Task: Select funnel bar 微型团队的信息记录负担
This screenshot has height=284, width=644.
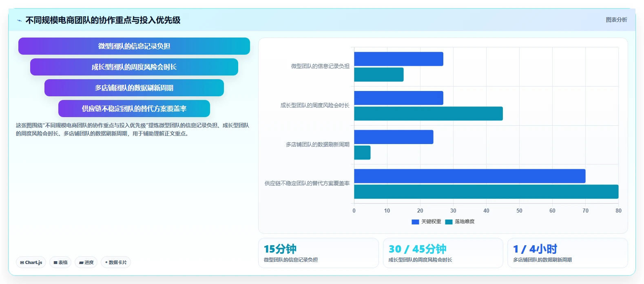Action: point(134,46)
